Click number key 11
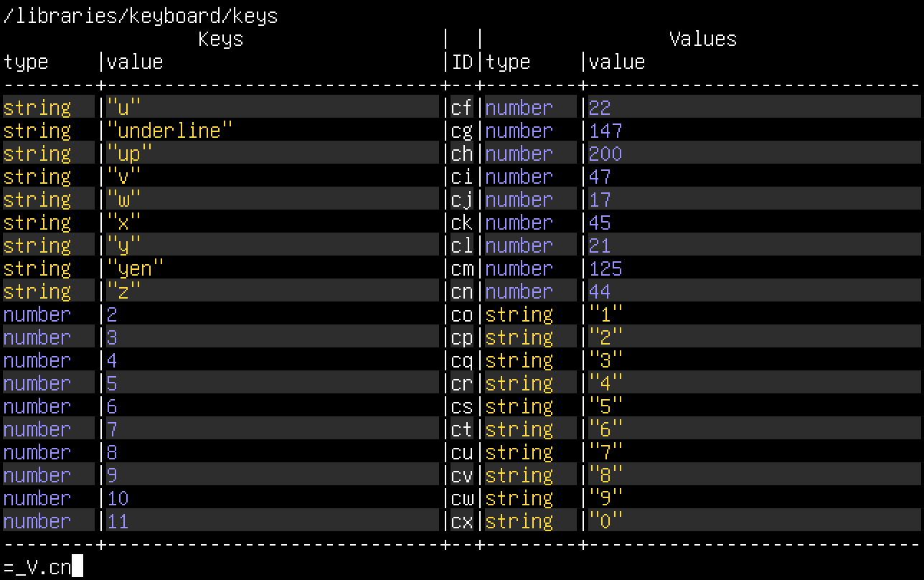 pyautogui.click(x=118, y=521)
